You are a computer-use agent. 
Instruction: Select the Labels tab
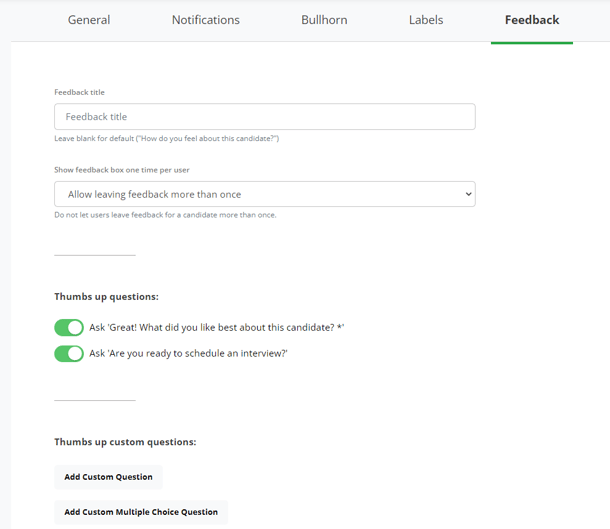click(426, 20)
